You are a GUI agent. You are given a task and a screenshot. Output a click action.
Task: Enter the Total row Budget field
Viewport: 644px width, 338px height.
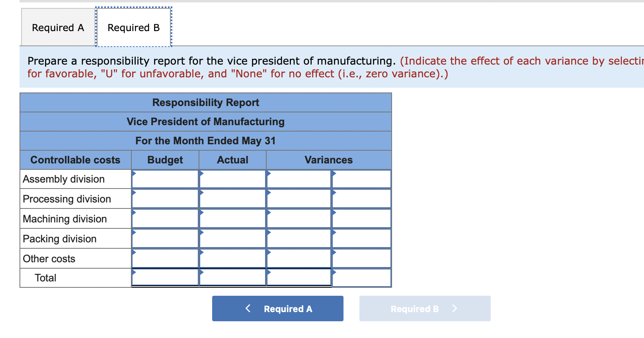164,277
